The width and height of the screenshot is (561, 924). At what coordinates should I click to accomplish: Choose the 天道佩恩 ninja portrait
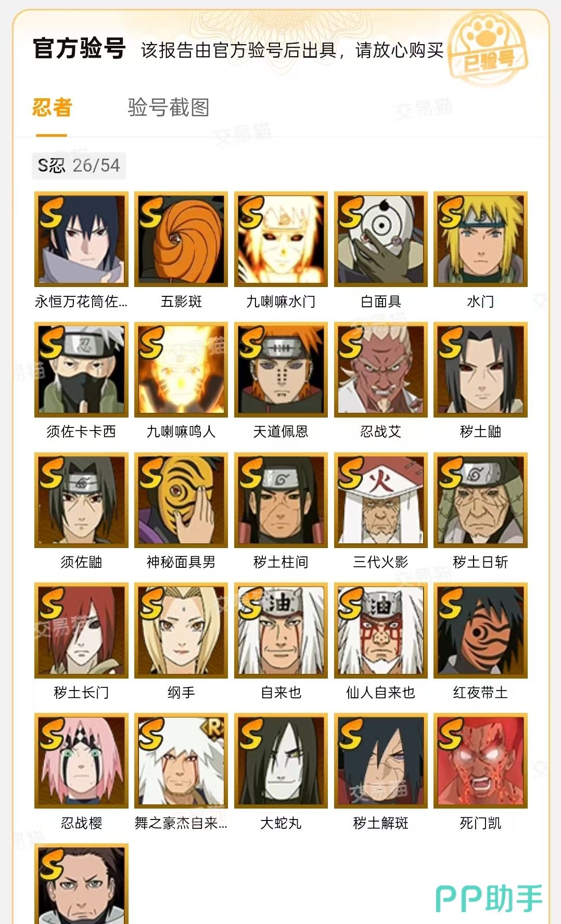pyautogui.click(x=281, y=370)
